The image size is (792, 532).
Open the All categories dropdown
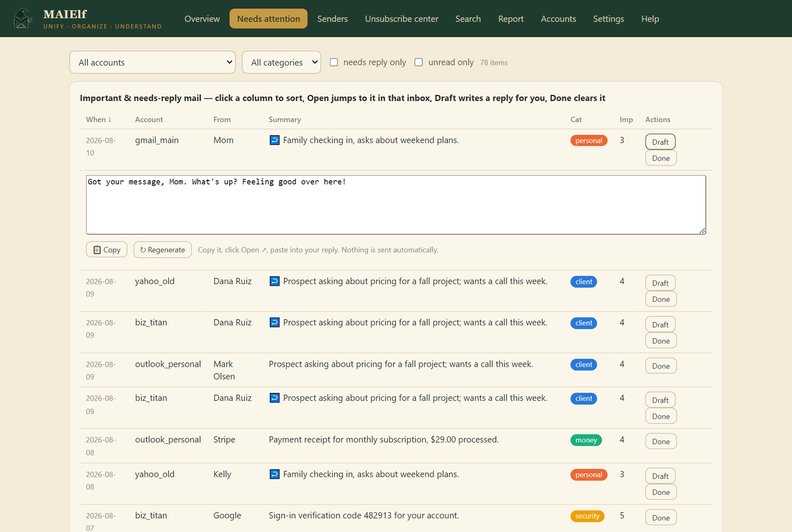[x=281, y=62]
